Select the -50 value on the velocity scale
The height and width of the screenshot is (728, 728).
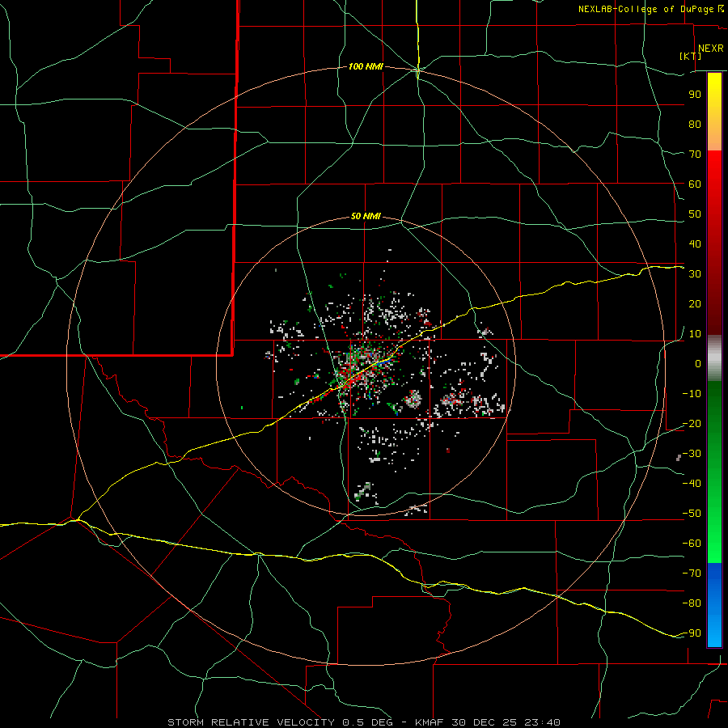[692, 514]
